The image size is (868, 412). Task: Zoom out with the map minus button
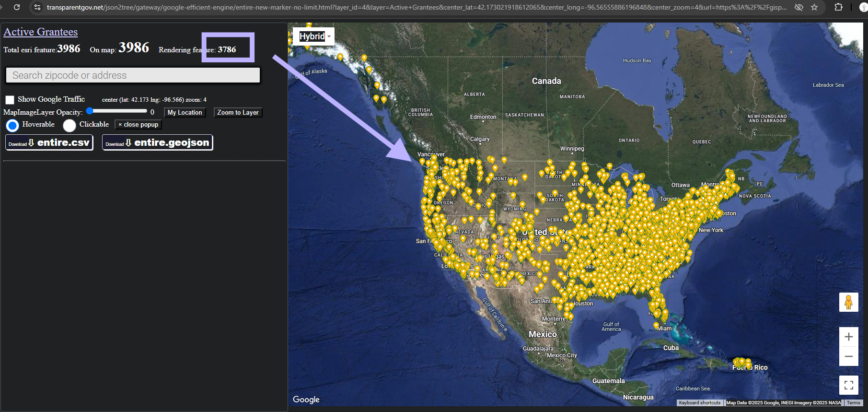pos(849,356)
